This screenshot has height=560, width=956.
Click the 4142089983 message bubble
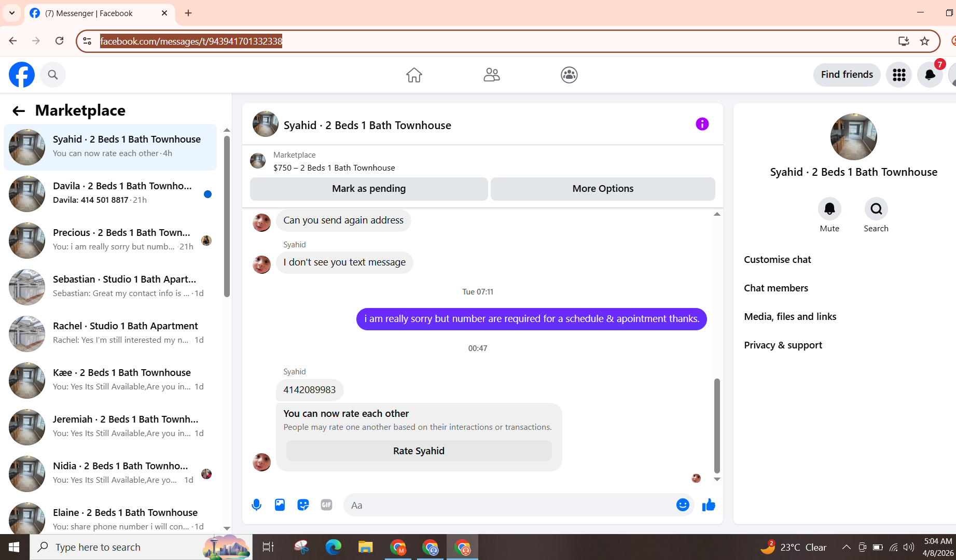coord(310,390)
